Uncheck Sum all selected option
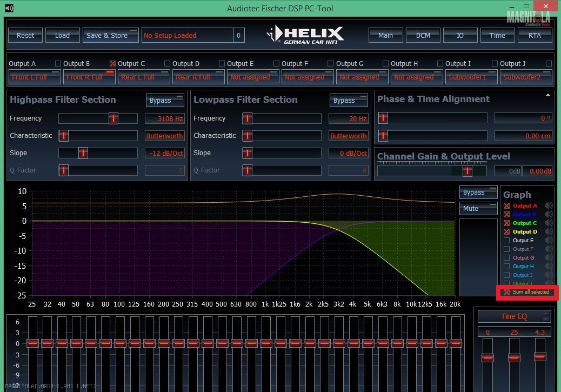This screenshot has width=561, height=392. click(506, 292)
